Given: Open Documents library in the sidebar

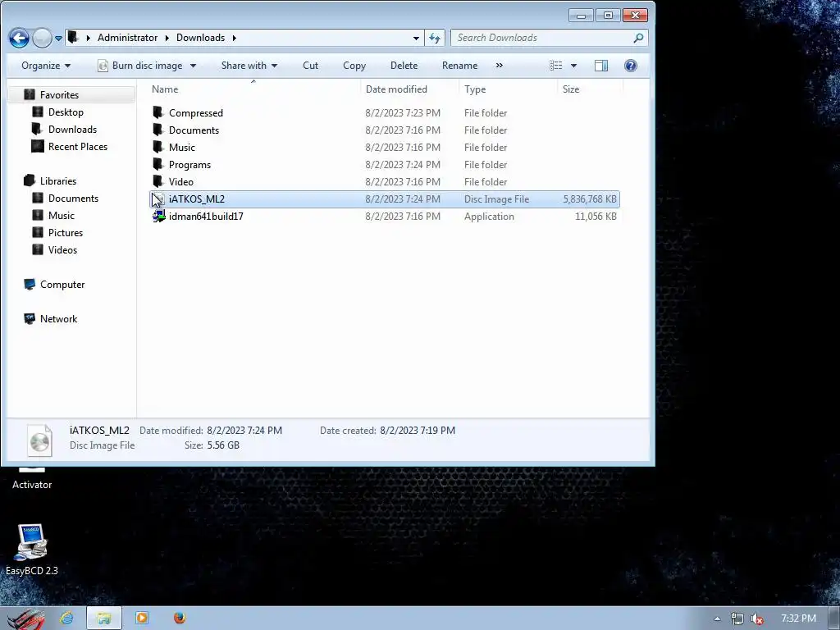Looking at the screenshot, I should [73, 199].
